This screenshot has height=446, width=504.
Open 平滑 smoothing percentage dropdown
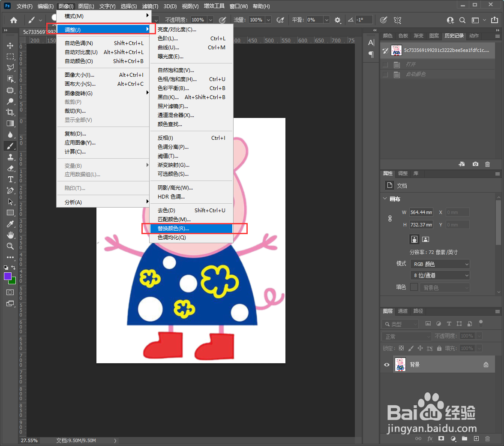(x=326, y=20)
